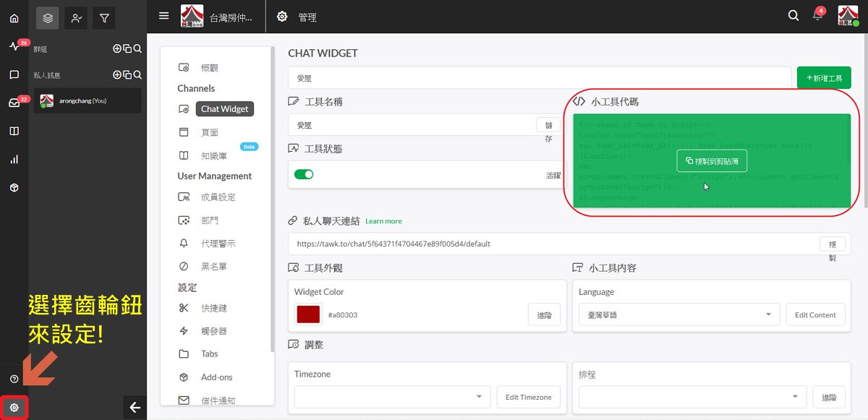Open the help question mark icon
The height and width of the screenshot is (420, 868).
pyautogui.click(x=14, y=380)
